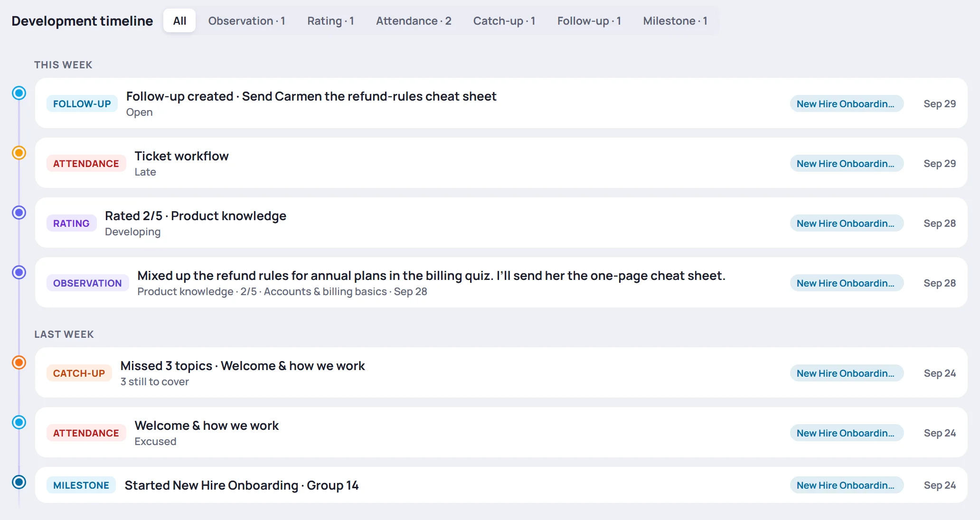The width and height of the screenshot is (980, 520).
Task: Click the Sep 29 date on the Follow-up row
Action: coord(940,103)
